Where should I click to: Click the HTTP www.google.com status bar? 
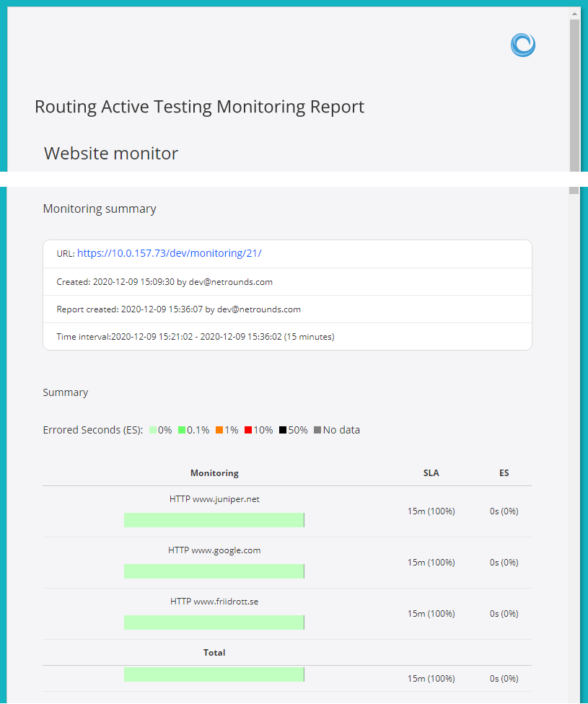[214, 571]
